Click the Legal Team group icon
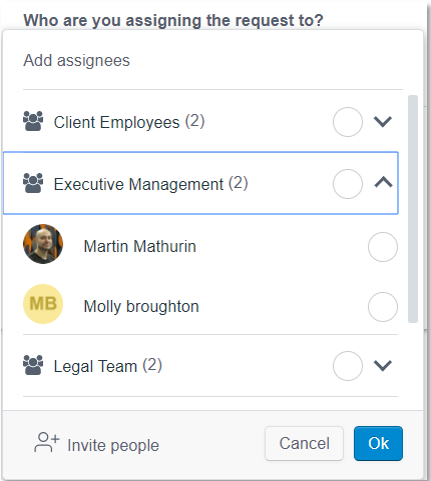 coord(33,365)
